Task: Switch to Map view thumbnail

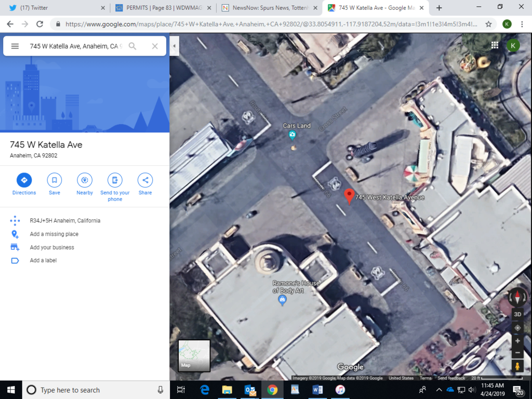Action: [x=194, y=355]
